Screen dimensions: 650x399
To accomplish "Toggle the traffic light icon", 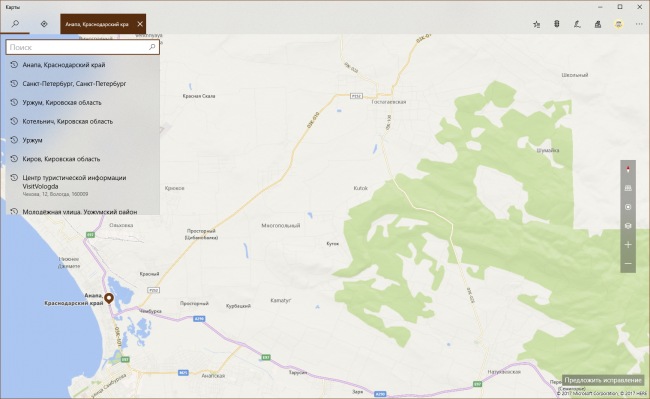I will coord(557,24).
